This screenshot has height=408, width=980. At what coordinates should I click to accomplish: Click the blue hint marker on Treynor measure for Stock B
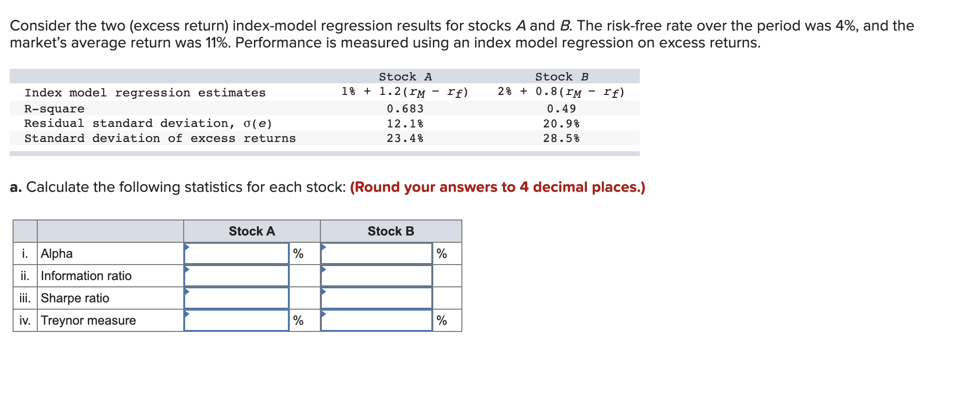(x=323, y=314)
